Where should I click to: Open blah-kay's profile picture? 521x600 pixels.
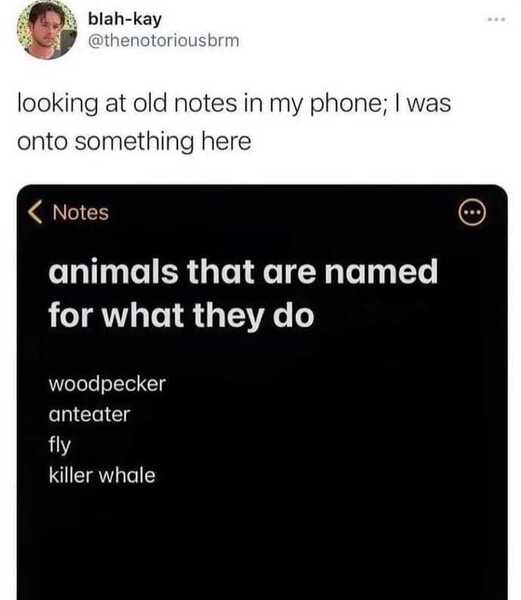coord(47,30)
